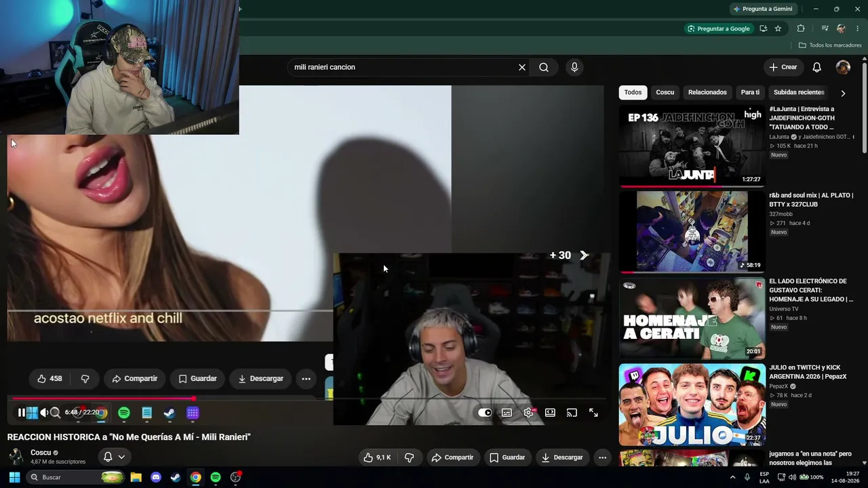The height and width of the screenshot is (488, 868).
Task: Toggle subtitles in the video player
Action: [507, 413]
